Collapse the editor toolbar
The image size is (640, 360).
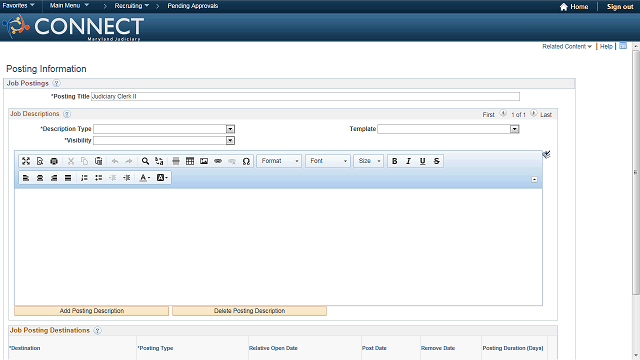coord(534,180)
